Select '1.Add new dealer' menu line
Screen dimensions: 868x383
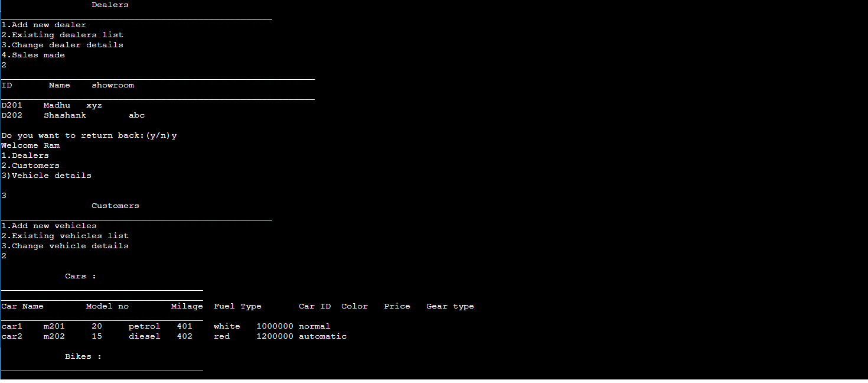44,25
